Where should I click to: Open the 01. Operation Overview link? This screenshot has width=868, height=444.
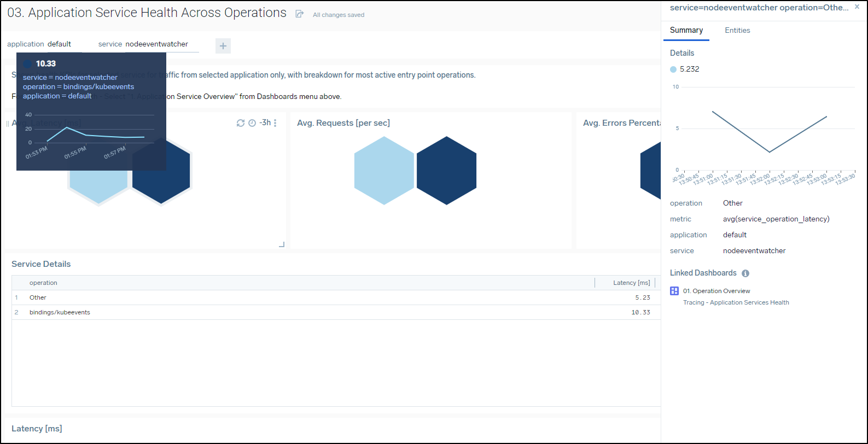716,291
